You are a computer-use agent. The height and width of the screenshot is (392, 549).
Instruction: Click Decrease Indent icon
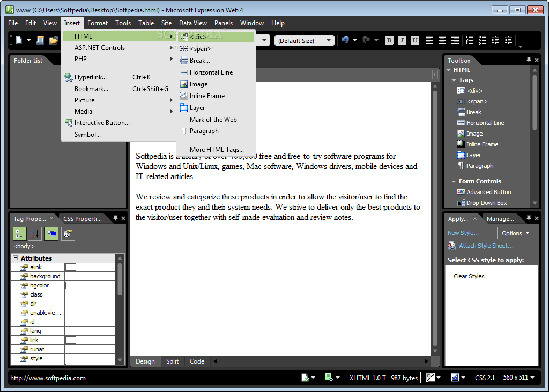click(x=495, y=40)
